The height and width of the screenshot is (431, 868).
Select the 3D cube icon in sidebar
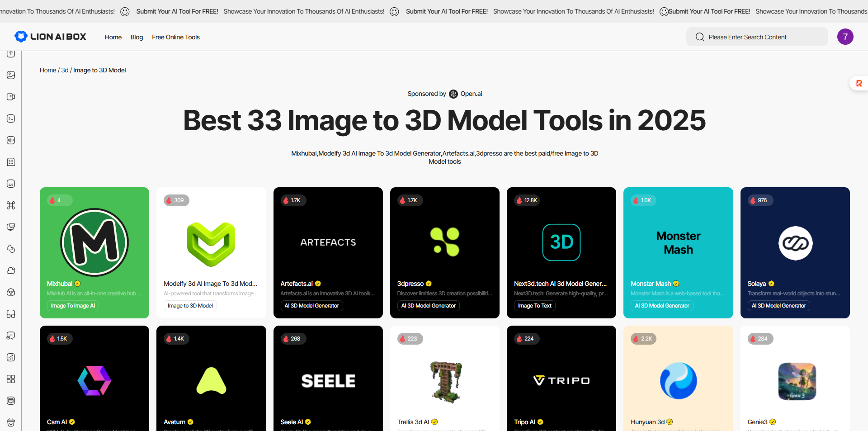[11, 292]
